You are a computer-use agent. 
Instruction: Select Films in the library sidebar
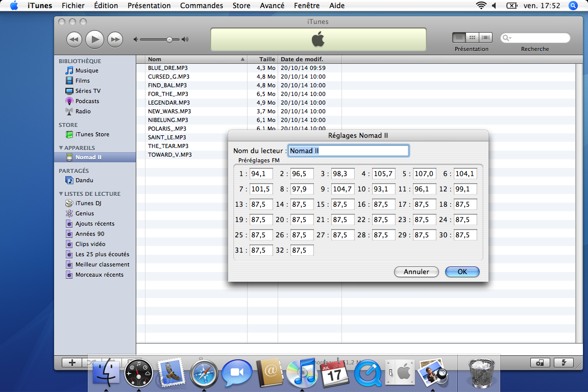pos(83,81)
